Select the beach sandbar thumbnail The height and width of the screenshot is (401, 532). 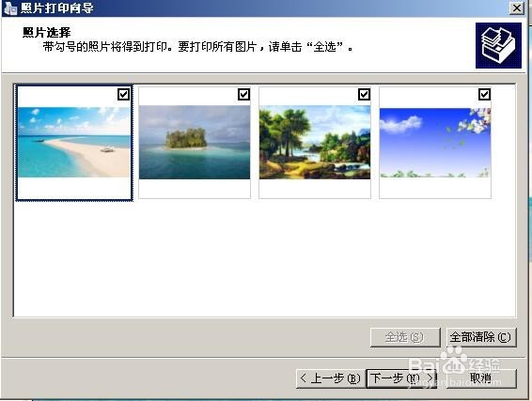pos(74,143)
